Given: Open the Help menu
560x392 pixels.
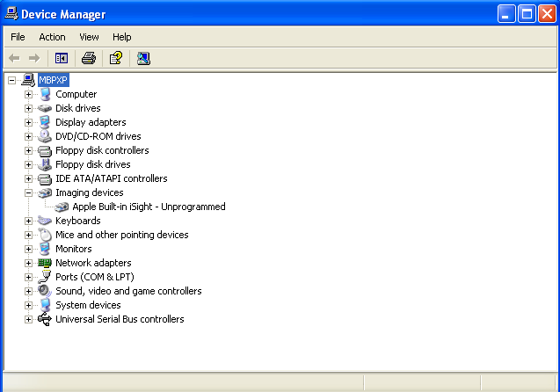Looking at the screenshot, I should [122, 37].
